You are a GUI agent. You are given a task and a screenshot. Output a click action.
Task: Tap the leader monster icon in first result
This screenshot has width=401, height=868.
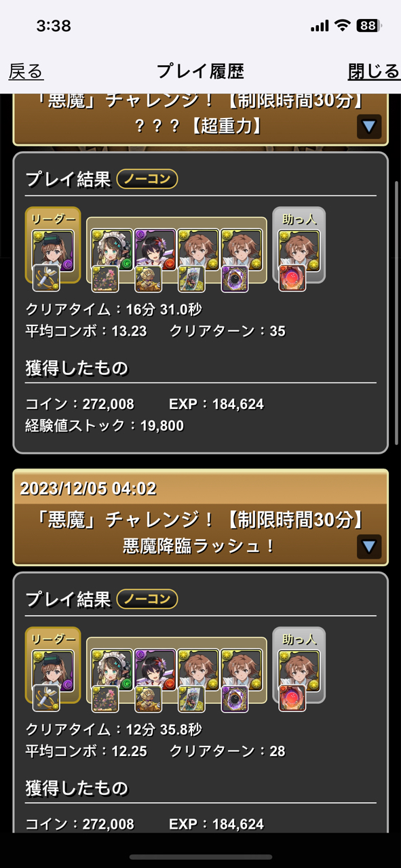[53, 251]
